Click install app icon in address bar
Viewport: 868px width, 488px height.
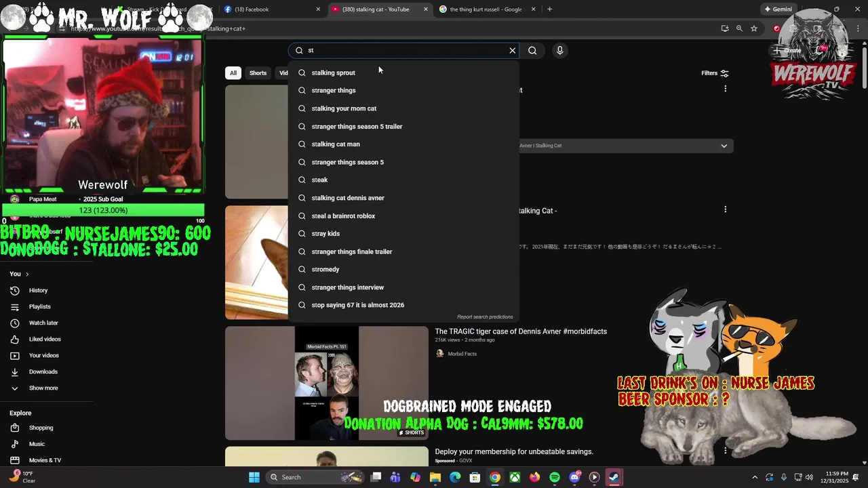point(725,28)
